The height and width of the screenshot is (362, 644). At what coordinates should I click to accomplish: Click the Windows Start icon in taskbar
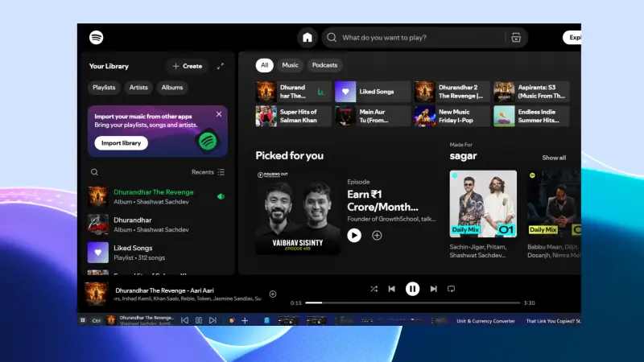[83, 320]
